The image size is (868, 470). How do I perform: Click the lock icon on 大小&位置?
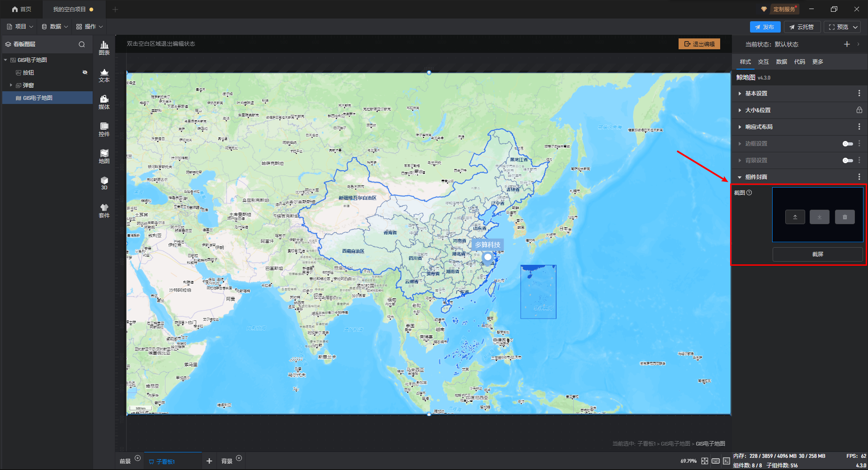859,110
